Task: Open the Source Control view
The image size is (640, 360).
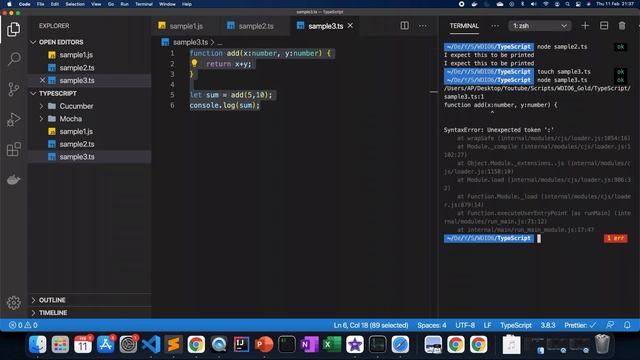Action: (13, 89)
